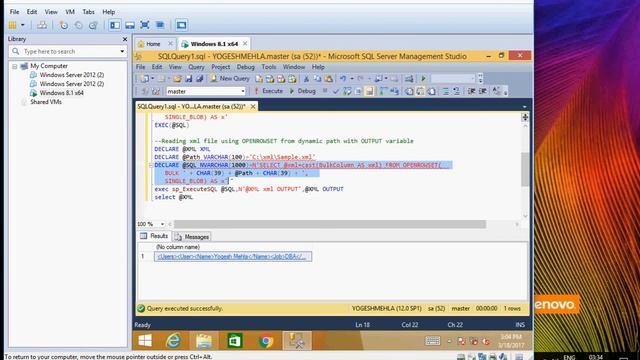Open the VMware VM menu

point(70,12)
